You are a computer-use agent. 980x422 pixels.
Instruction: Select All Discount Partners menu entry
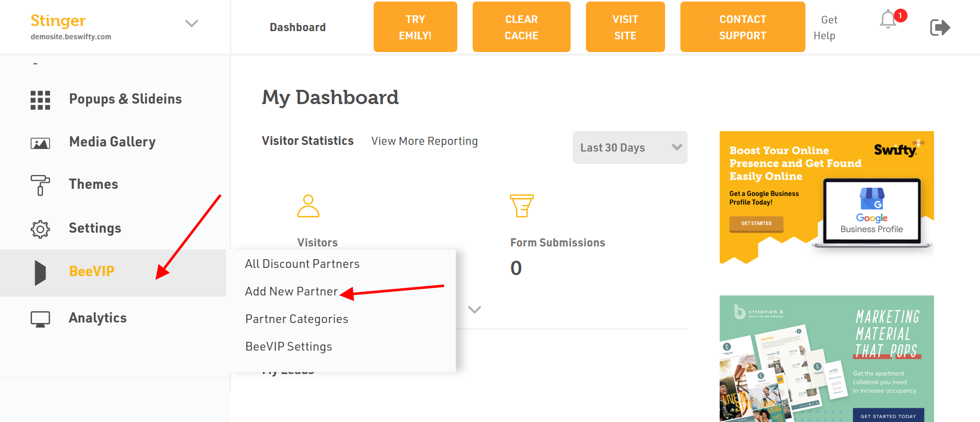coord(302,264)
